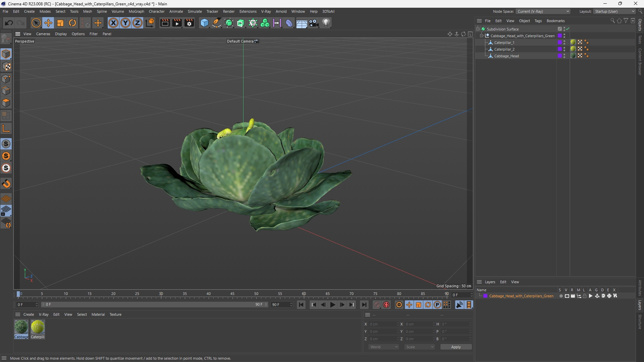The image size is (644, 362).
Task: Toggle Z axis lock
Action: coord(138,23)
